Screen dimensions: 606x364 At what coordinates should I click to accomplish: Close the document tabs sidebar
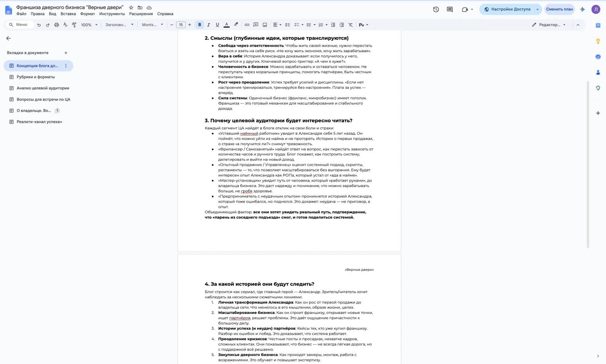pyautogui.click(x=9, y=38)
